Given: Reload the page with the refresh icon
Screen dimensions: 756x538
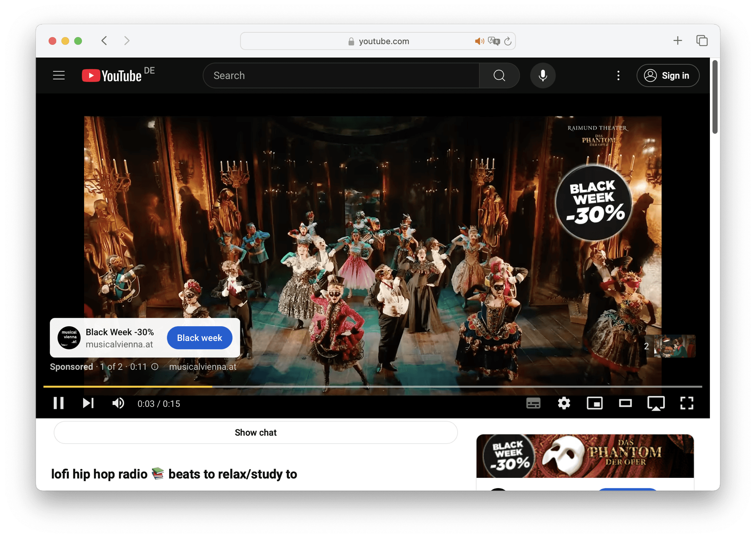Looking at the screenshot, I should 508,41.
